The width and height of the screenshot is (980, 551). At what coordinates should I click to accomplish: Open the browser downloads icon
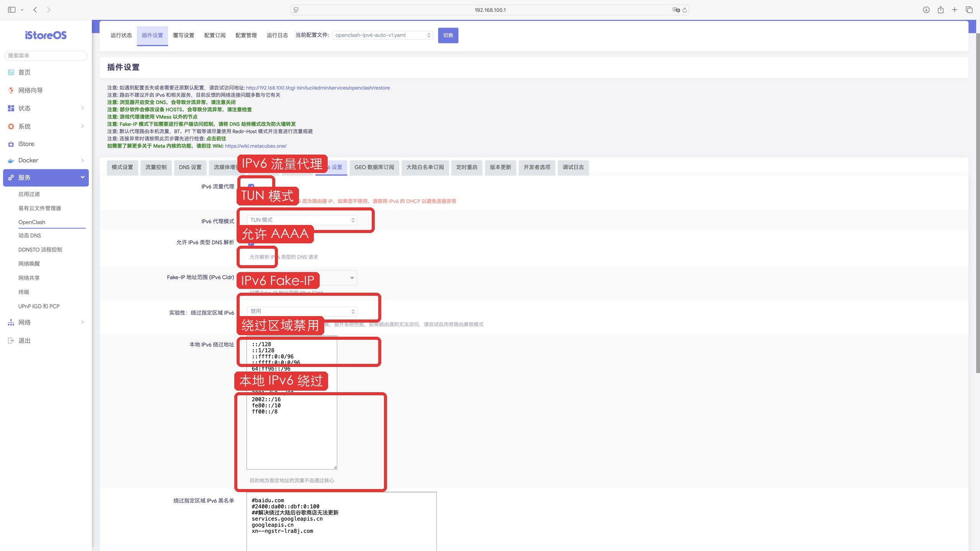point(926,10)
